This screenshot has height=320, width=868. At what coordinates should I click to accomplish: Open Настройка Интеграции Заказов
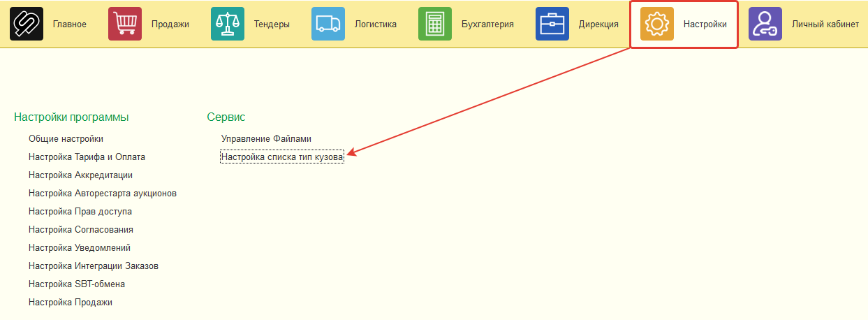(94, 266)
